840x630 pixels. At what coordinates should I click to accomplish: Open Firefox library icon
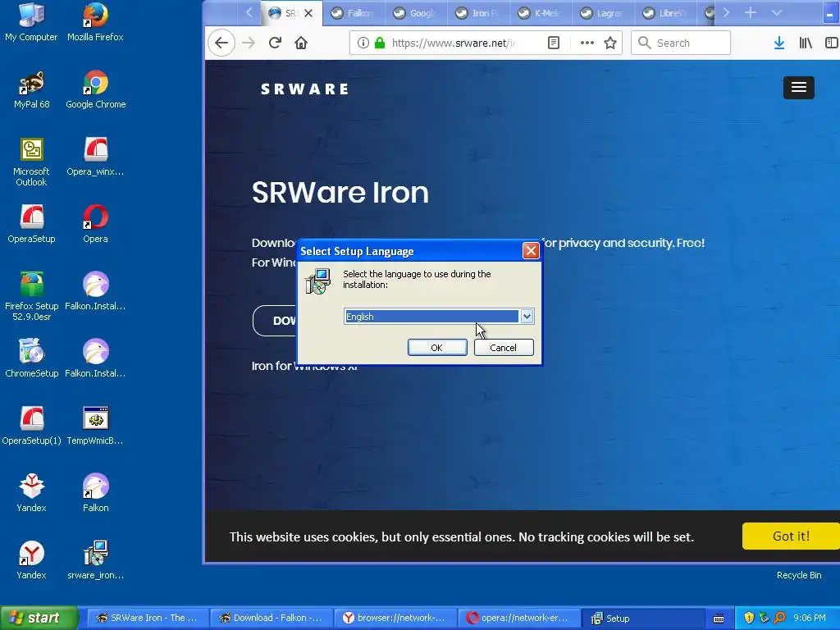click(x=806, y=43)
